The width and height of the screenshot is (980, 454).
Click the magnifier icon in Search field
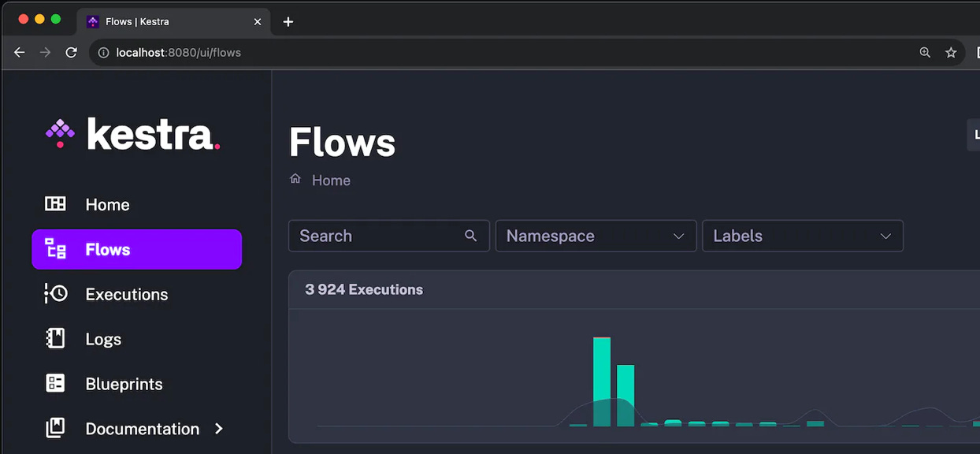coord(471,236)
